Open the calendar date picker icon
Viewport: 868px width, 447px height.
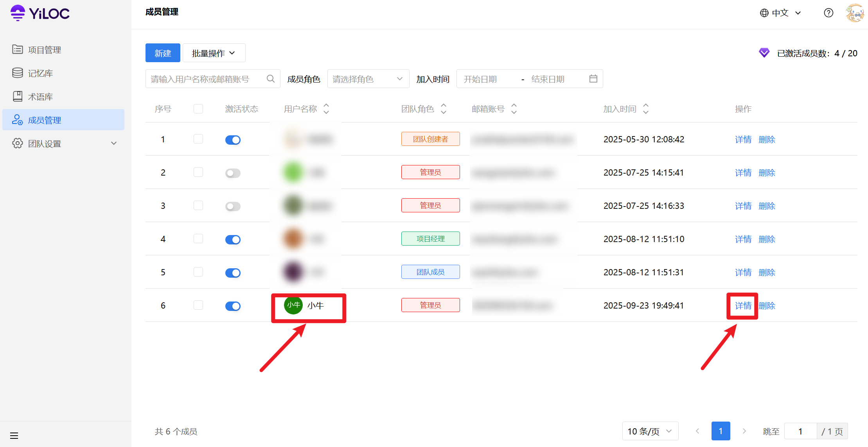[x=593, y=79]
